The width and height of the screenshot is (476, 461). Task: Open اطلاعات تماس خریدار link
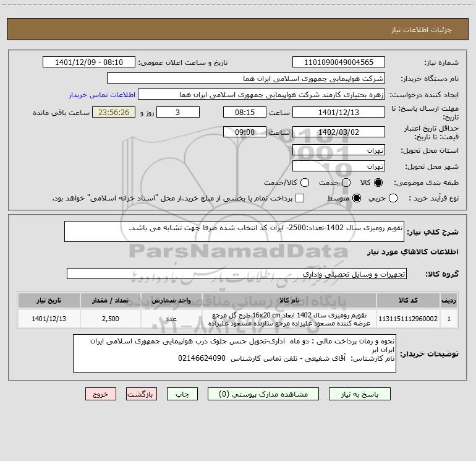(x=102, y=95)
